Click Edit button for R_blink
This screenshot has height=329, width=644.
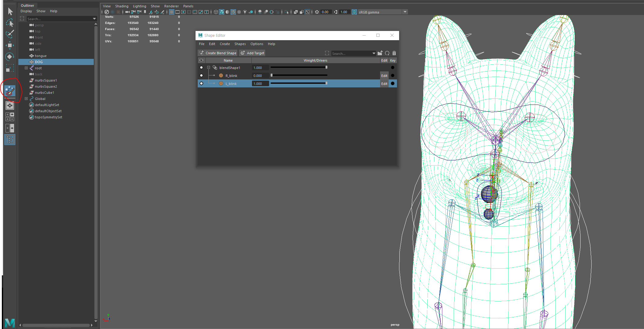(x=384, y=76)
